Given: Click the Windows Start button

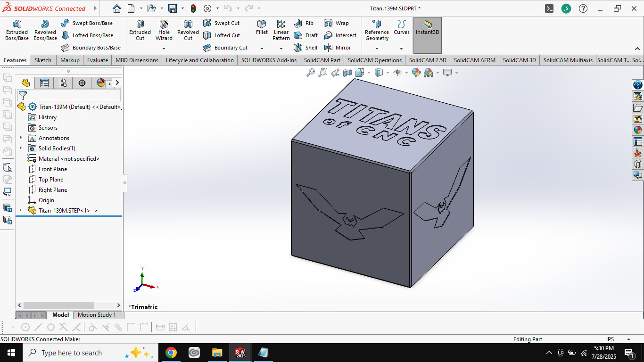Looking at the screenshot, I should pyautogui.click(x=11, y=353).
